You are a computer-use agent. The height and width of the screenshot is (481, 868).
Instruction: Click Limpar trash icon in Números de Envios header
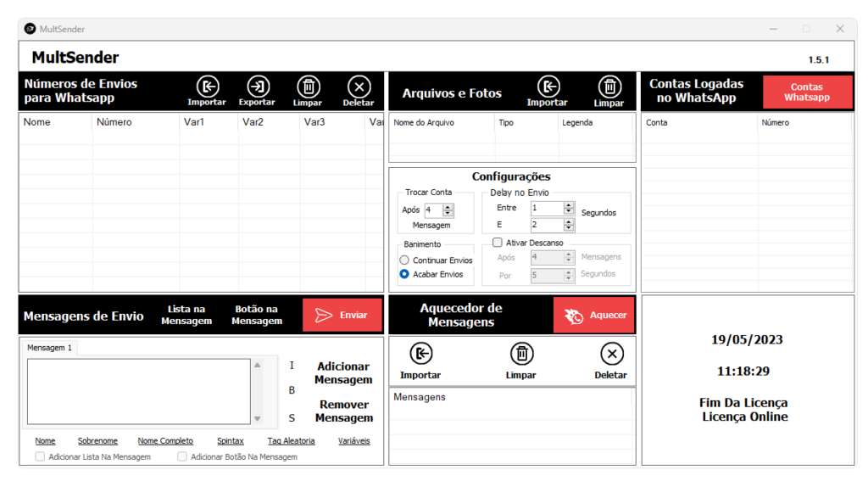[309, 87]
